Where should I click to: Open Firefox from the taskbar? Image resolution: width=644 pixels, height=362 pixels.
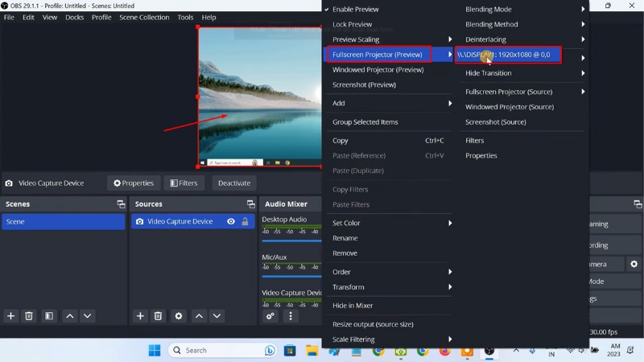(445, 352)
